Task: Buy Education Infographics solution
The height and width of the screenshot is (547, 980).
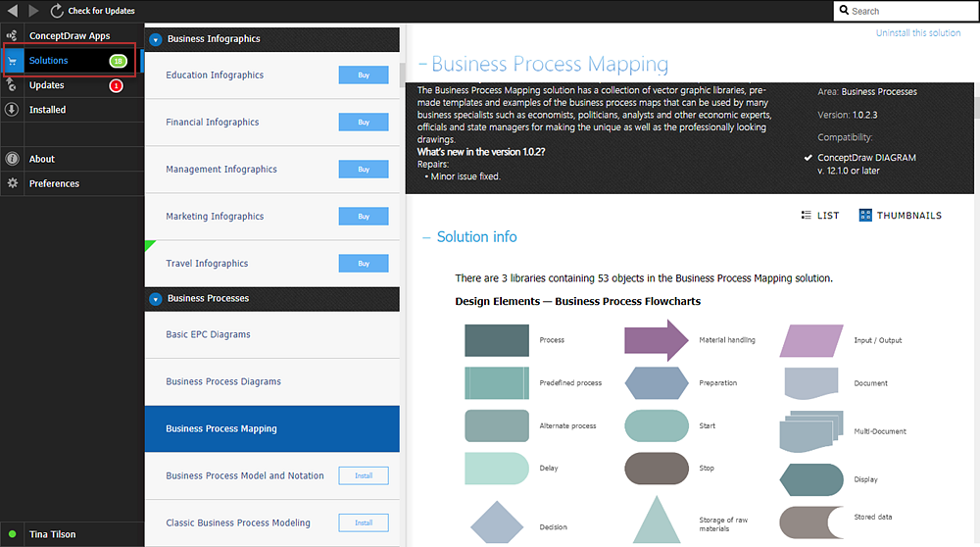Action: (364, 75)
